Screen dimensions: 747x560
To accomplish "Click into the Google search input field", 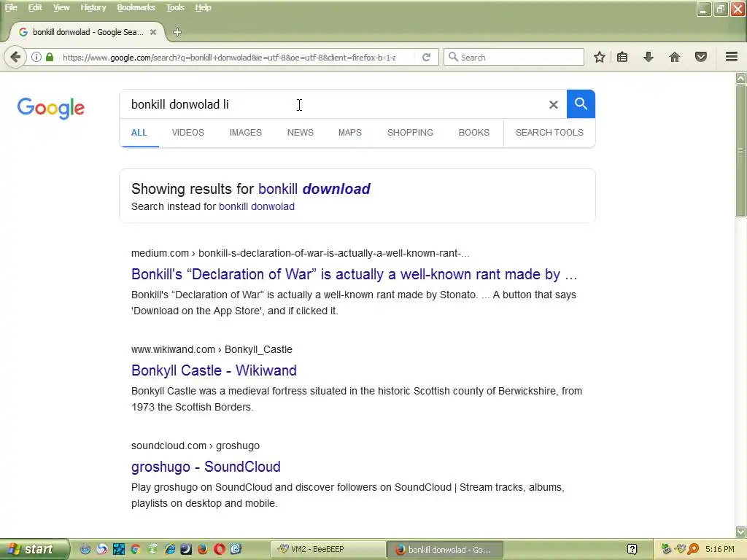I will point(333,104).
